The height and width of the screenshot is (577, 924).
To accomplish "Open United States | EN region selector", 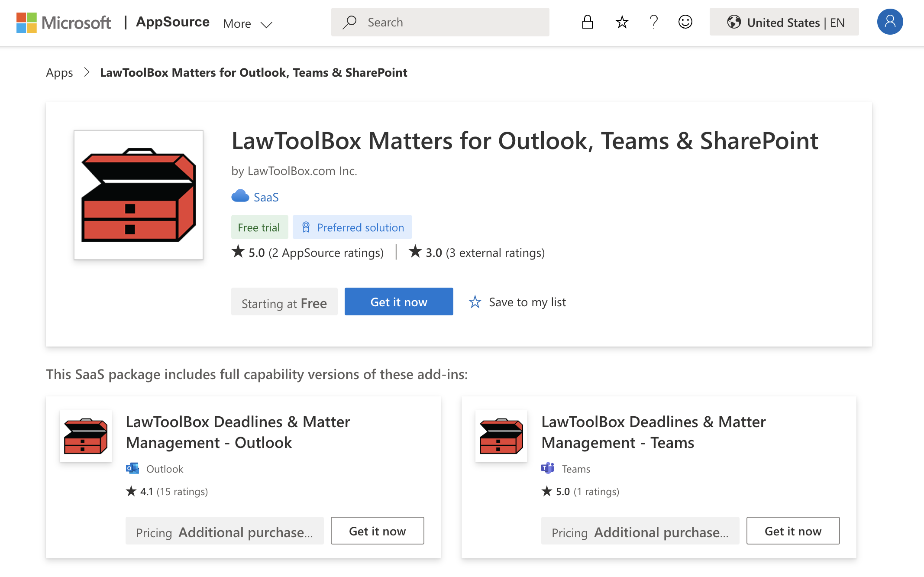I will 784,22.
